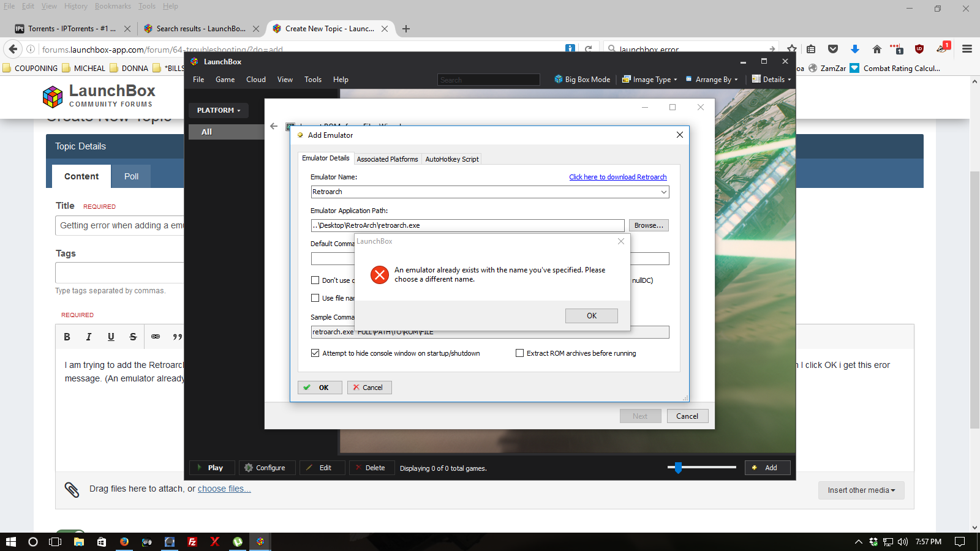
Task: Open the LaunchBox Game menu
Action: tap(225, 80)
